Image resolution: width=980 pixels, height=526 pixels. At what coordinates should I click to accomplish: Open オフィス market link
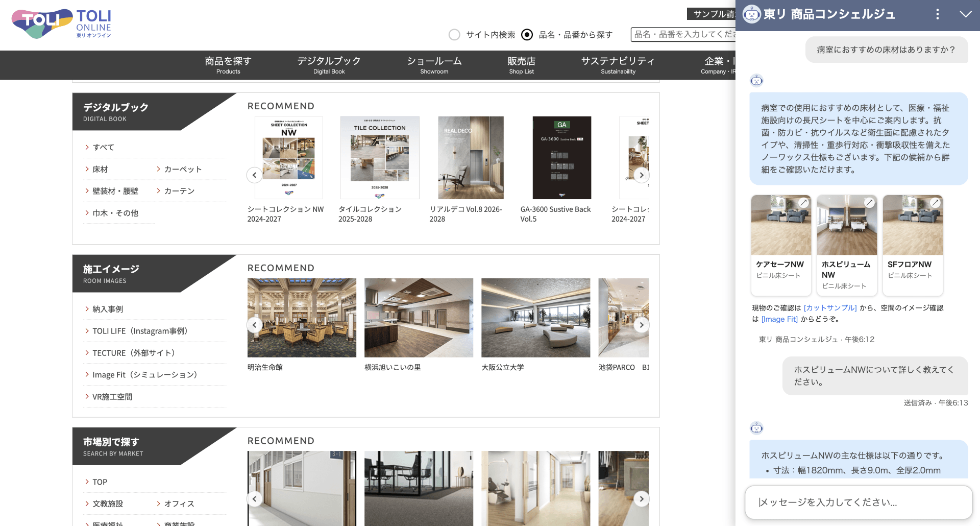pos(179,504)
